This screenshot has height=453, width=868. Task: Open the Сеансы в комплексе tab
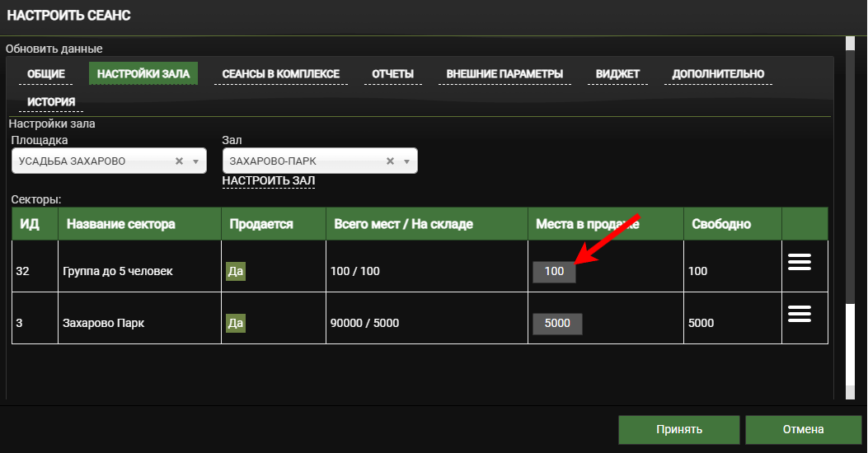point(280,74)
